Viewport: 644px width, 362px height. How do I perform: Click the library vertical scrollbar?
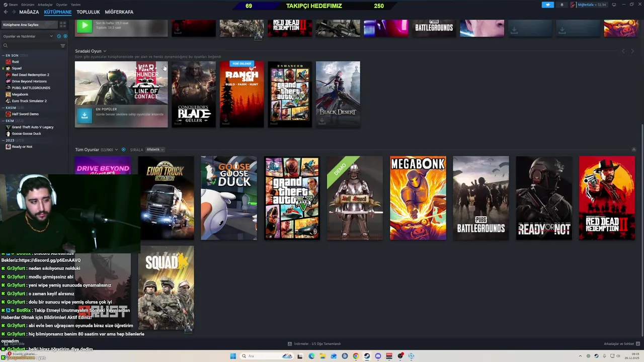tap(641, 231)
